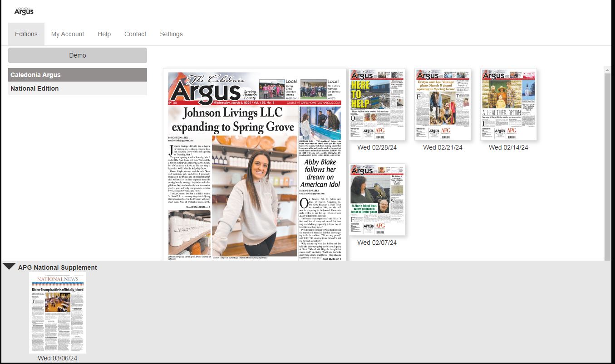The image size is (615, 364).
Task: Switch to the Contact tab
Action: tap(135, 34)
